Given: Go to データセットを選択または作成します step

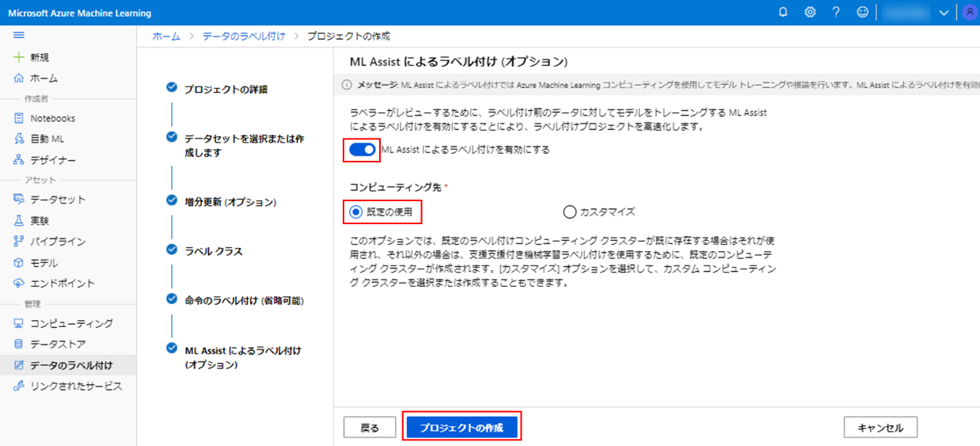Looking at the screenshot, I should [x=244, y=146].
